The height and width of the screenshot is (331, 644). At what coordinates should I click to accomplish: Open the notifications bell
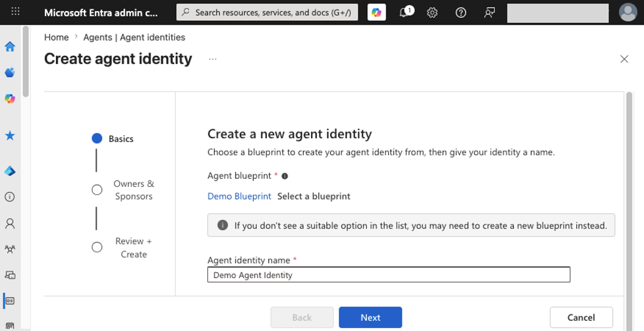click(405, 12)
